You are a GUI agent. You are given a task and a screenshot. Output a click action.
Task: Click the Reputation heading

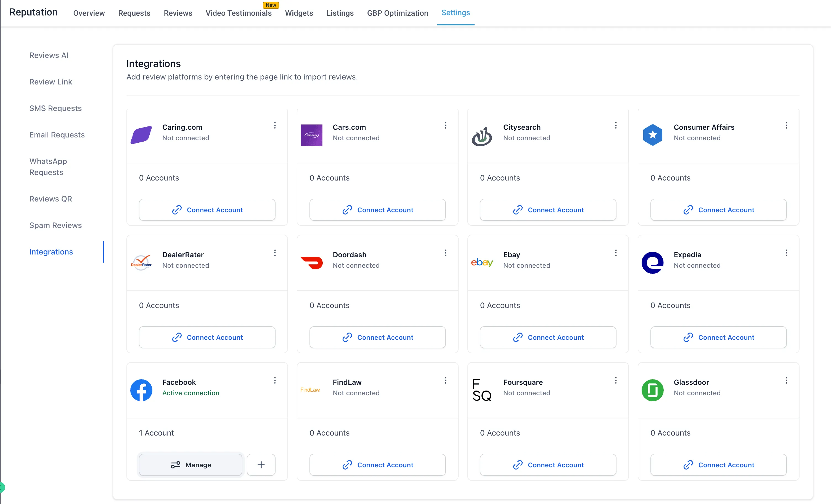click(33, 12)
